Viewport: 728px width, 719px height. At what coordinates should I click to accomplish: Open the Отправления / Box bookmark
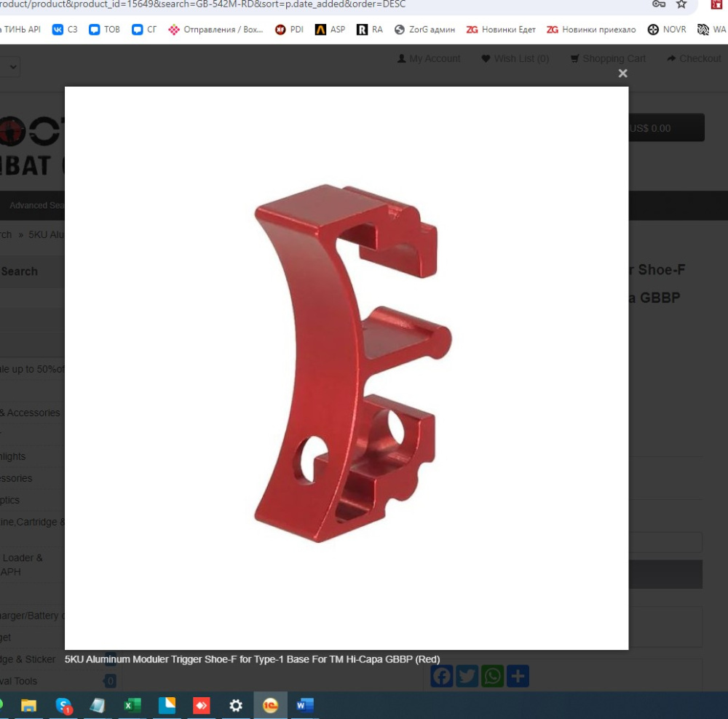(x=216, y=30)
